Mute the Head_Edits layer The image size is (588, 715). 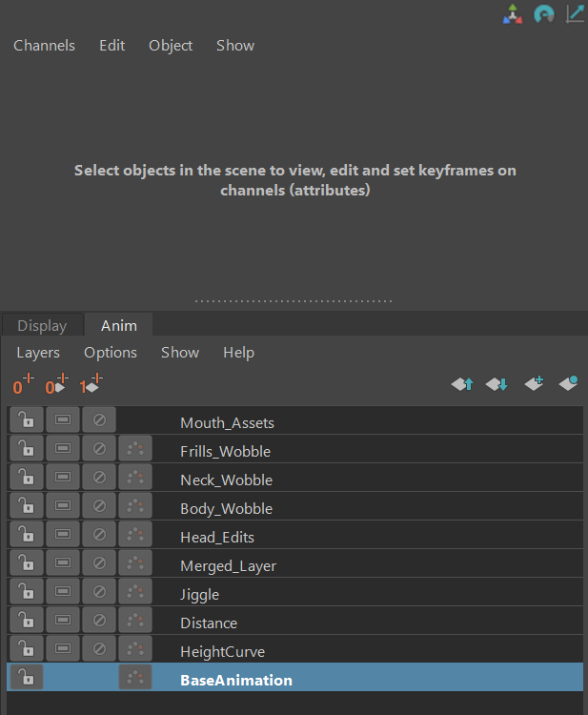[x=99, y=535]
